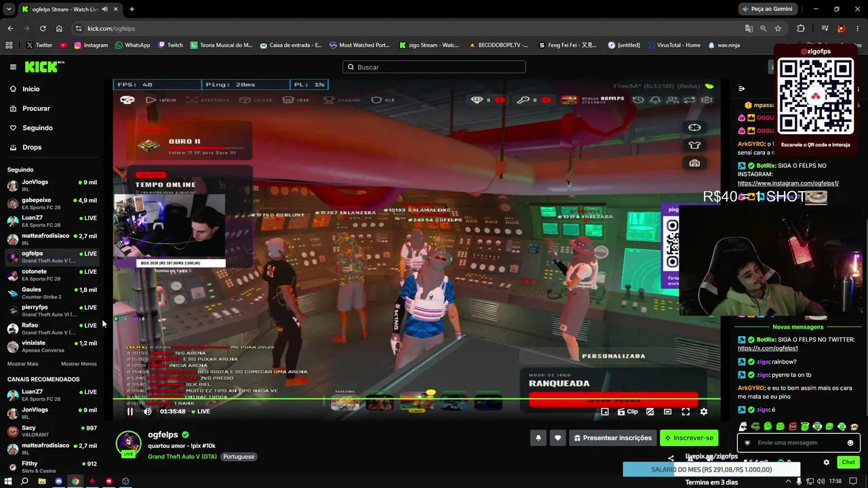The image size is (868, 488).
Task: Reload the page
Action: [43, 28]
